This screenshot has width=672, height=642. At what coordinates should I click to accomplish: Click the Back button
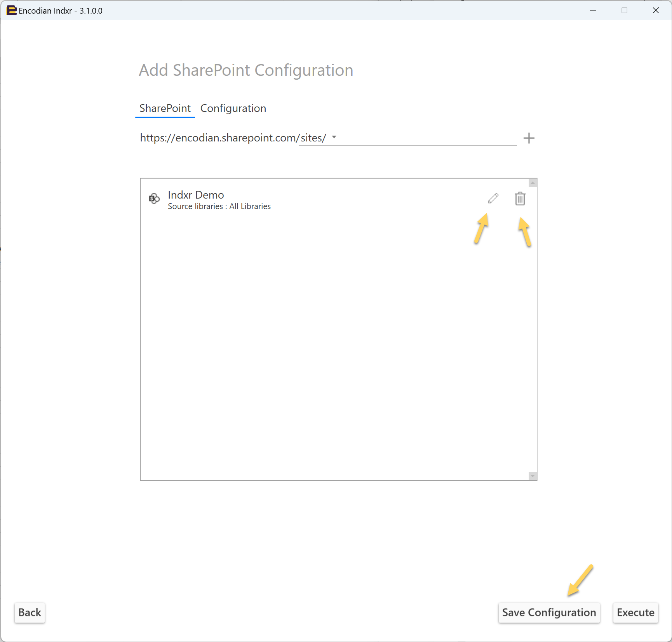click(30, 612)
